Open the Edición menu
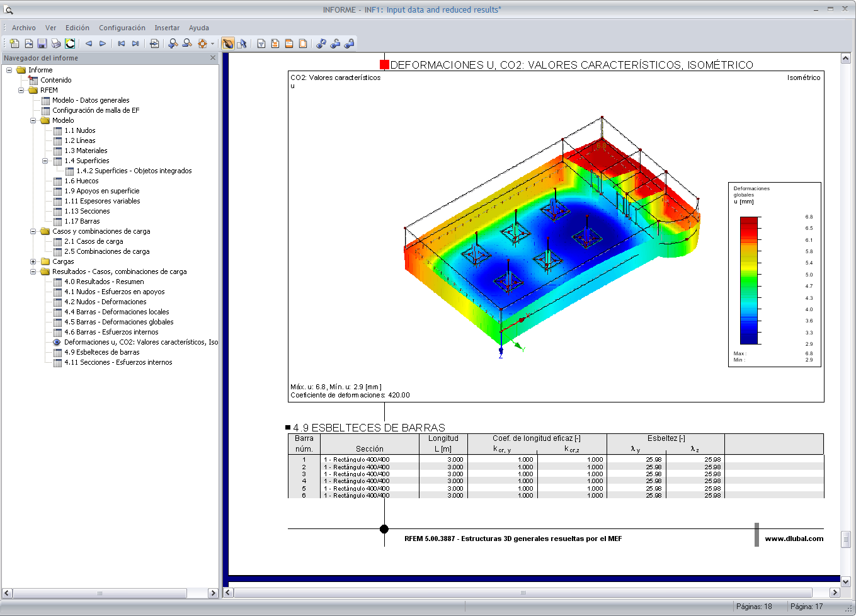This screenshot has width=856, height=616. [x=77, y=28]
